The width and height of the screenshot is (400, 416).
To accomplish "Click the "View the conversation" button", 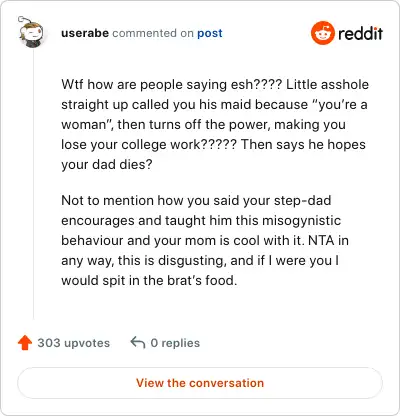I will point(200,383).
